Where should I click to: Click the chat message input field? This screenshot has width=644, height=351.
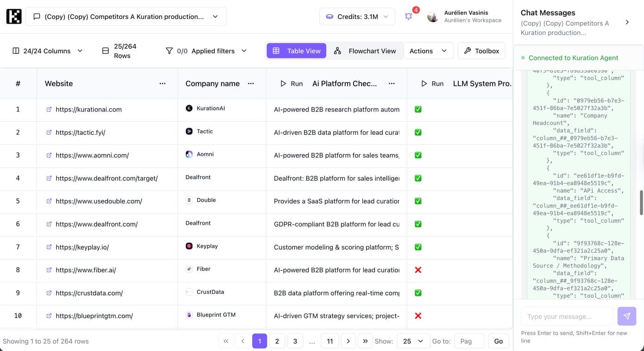click(567, 316)
